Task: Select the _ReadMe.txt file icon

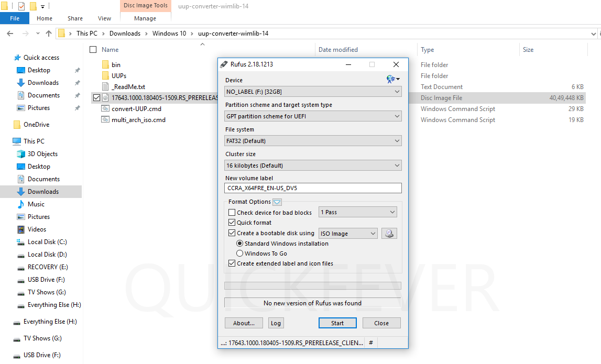Action: tap(105, 86)
